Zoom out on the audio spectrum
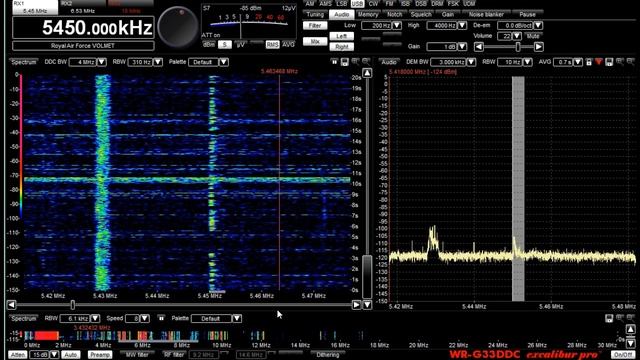 631,62
